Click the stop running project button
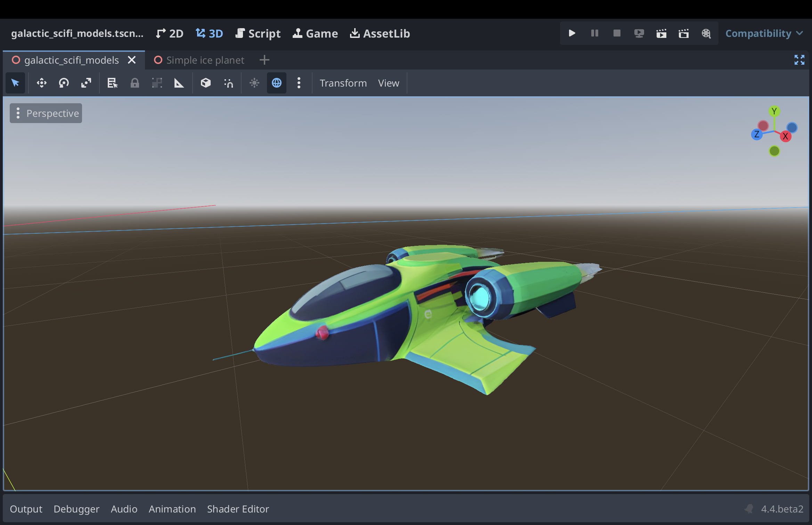The height and width of the screenshot is (525, 812). tap(617, 33)
